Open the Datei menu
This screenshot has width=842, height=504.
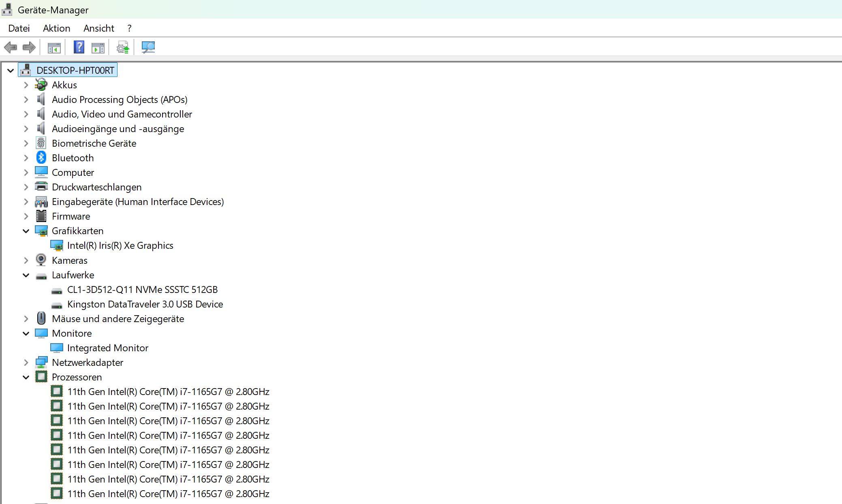tap(19, 28)
